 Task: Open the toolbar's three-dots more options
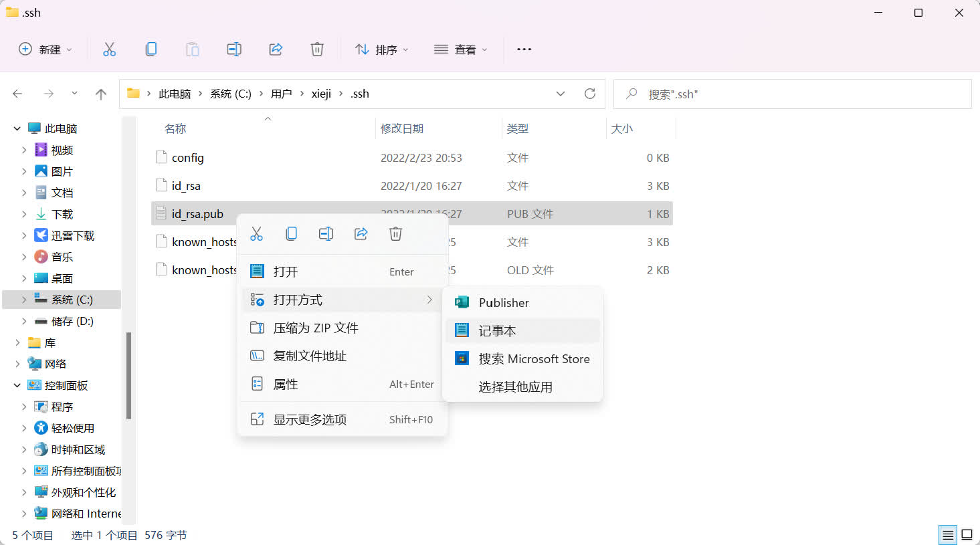[x=524, y=49]
